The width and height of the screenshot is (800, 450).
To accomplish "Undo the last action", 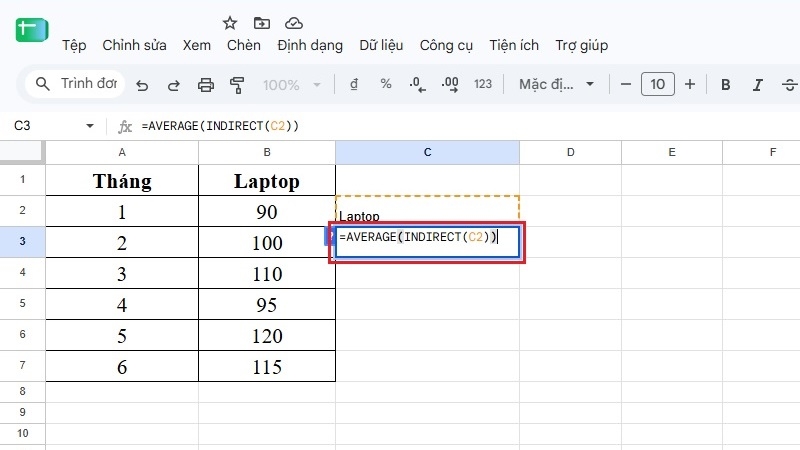I will click(x=142, y=85).
